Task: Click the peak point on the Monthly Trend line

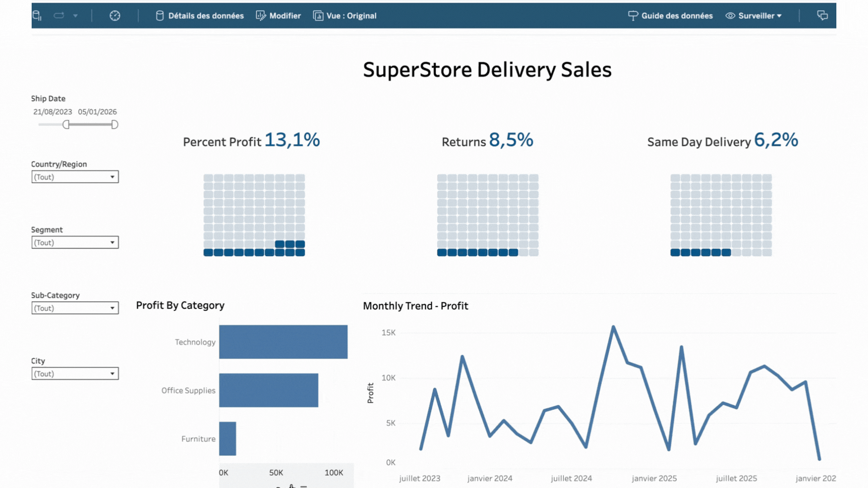Action: pyautogui.click(x=614, y=326)
